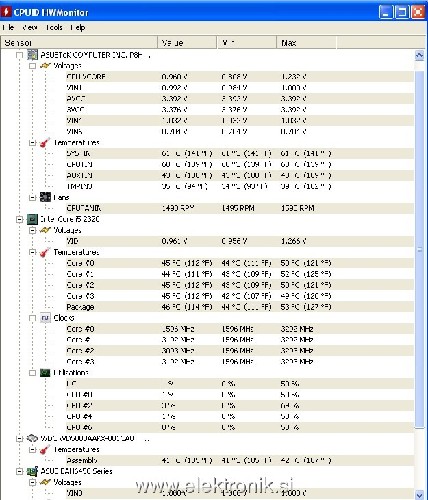Open the File menu
Viewport: 428px width, 500px height.
[x=8, y=27]
